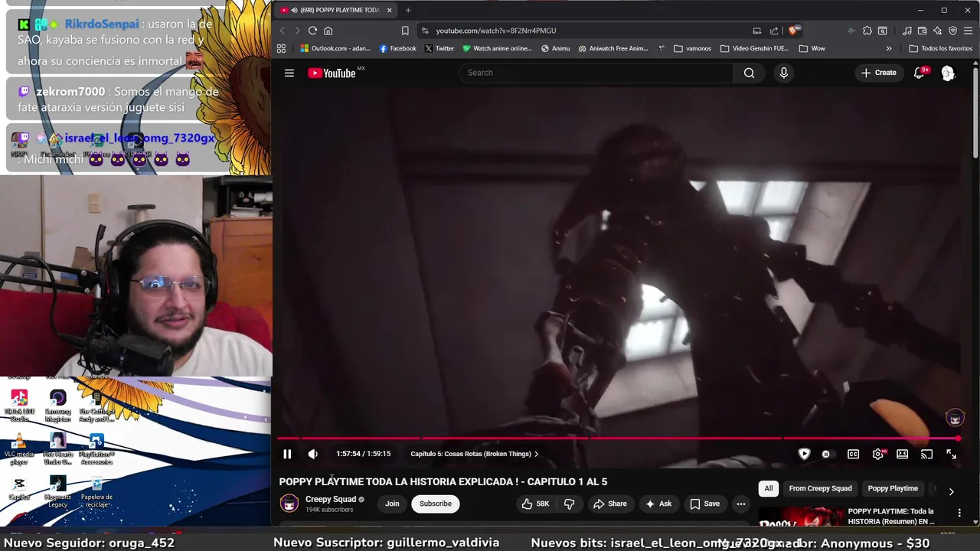Open the music note media control icon
980x551 pixels.
907,31
